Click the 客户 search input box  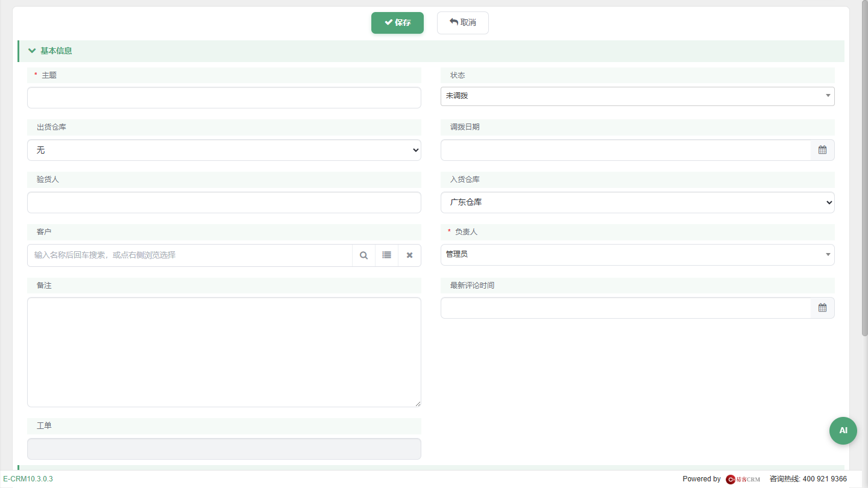pyautogui.click(x=190, y=255)
